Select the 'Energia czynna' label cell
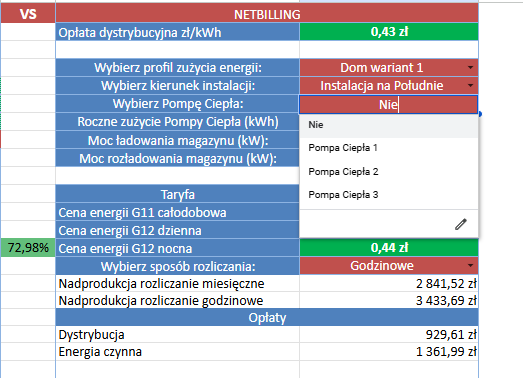The image size is (523, 378). 177,352
